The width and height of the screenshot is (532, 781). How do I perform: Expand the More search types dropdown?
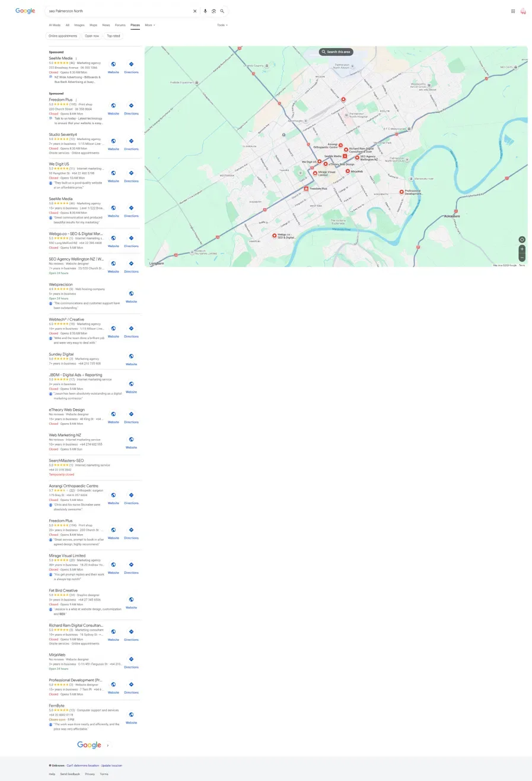[x=150, y=25]
